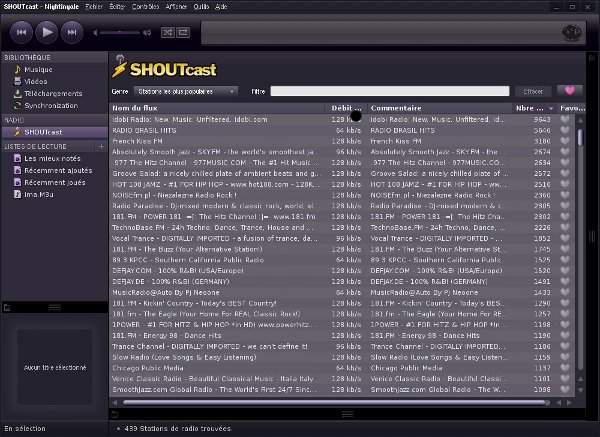Favorite DEFJAY.DE station heart

565,281
